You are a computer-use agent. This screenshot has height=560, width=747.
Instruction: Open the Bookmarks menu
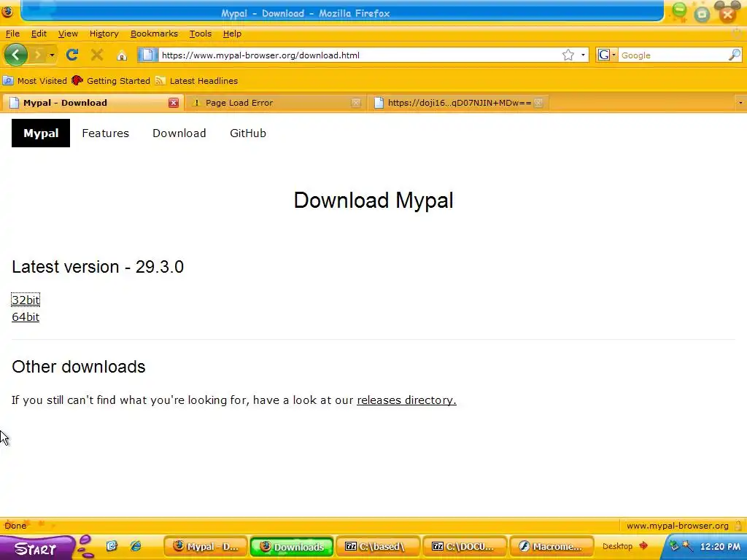(x=154, y=34)
